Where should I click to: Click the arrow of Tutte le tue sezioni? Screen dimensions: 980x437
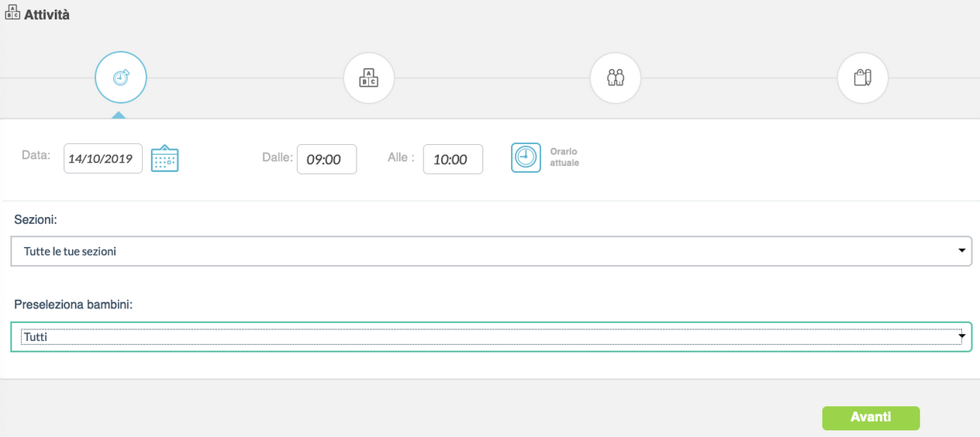coord(961,251)
